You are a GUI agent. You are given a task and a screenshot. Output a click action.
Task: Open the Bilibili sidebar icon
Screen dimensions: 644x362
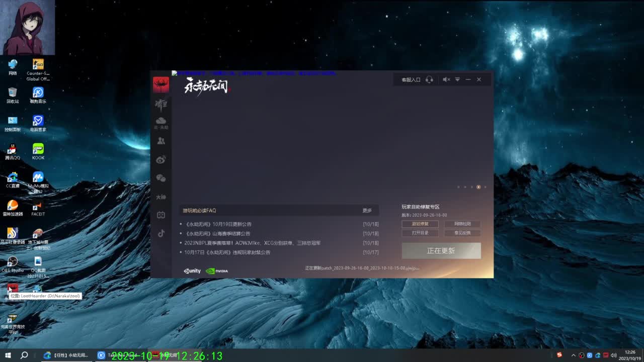click(161, 215)
